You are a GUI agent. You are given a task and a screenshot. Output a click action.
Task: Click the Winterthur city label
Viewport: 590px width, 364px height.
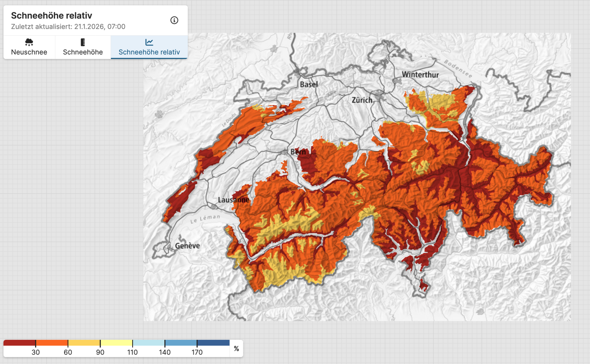coord(420,75)
